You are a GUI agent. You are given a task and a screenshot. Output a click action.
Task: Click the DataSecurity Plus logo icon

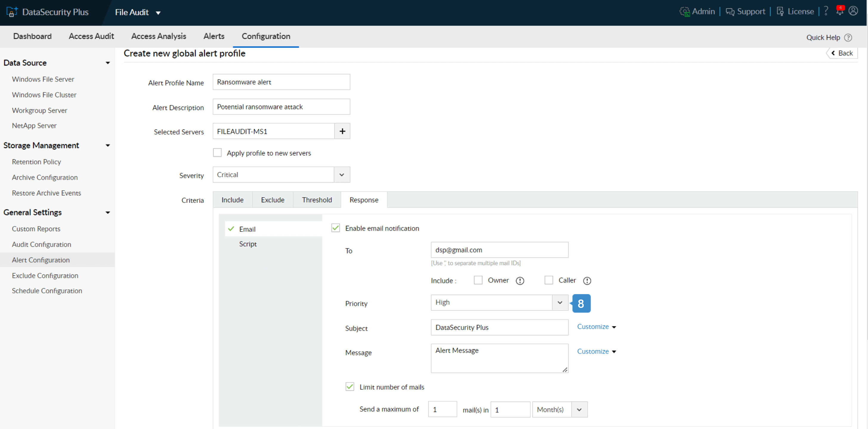coord(12,12)
